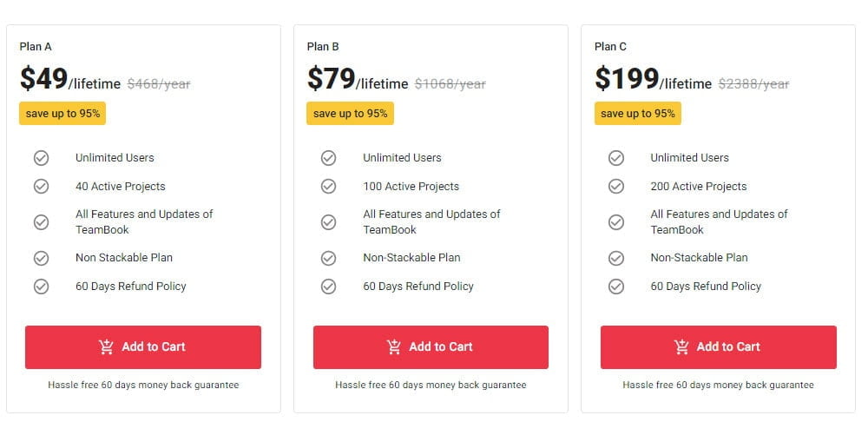Click Plan C All Features checkmark icon
This screenshot has width=868, height=422.
(x=615, y=222)
